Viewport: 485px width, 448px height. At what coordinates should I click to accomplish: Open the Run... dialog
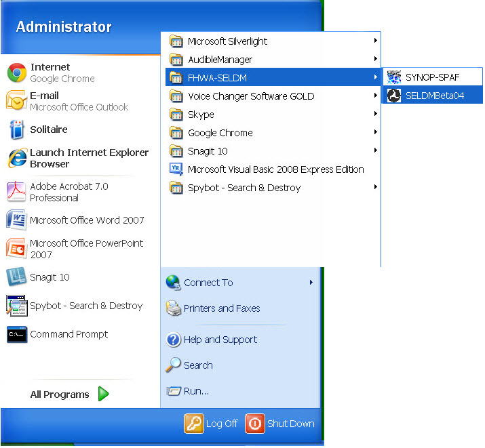[196, 391]
